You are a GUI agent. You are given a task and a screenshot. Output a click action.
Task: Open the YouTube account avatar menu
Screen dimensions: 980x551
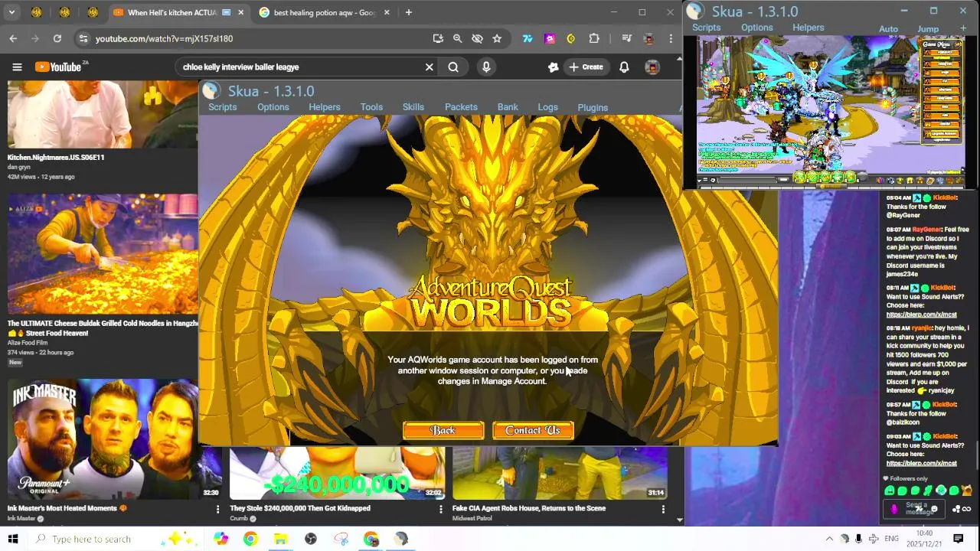652,67
